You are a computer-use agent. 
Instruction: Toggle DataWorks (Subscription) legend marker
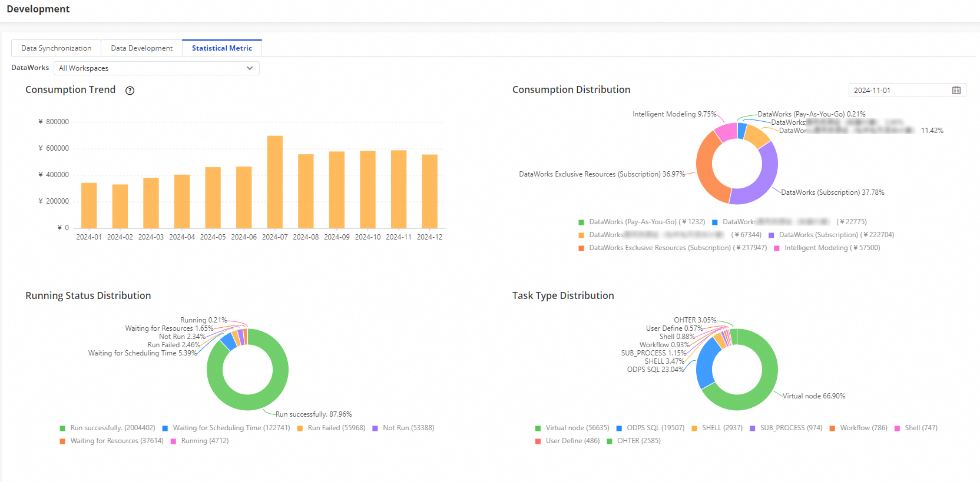pyautogui.click(x=771, y=235)
